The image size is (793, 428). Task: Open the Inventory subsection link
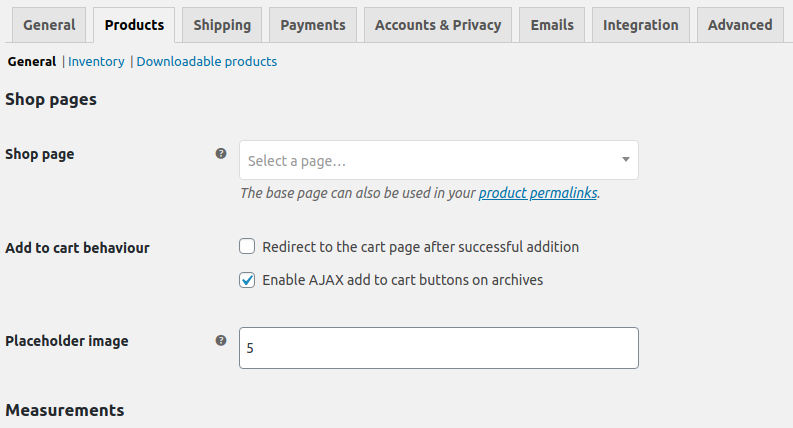(x=96, y=61)
